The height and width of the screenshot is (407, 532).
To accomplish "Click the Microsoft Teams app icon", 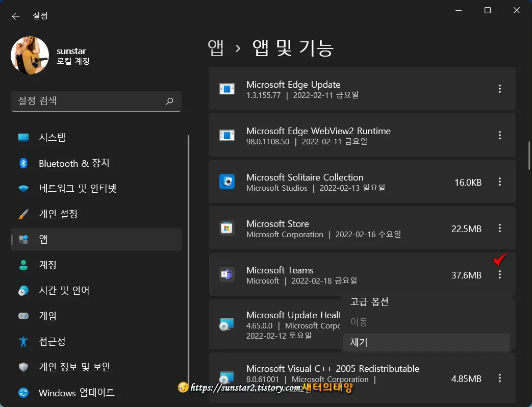I will click(x=226, y=275).
